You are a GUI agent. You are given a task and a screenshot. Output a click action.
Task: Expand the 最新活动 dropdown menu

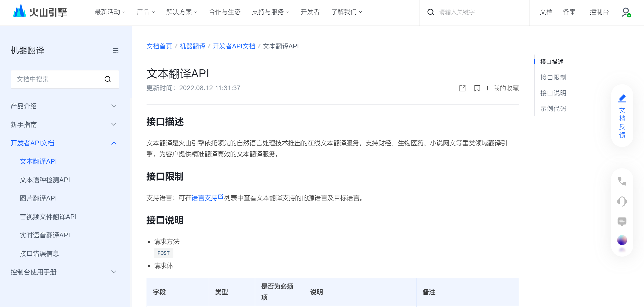coord(110,12)
